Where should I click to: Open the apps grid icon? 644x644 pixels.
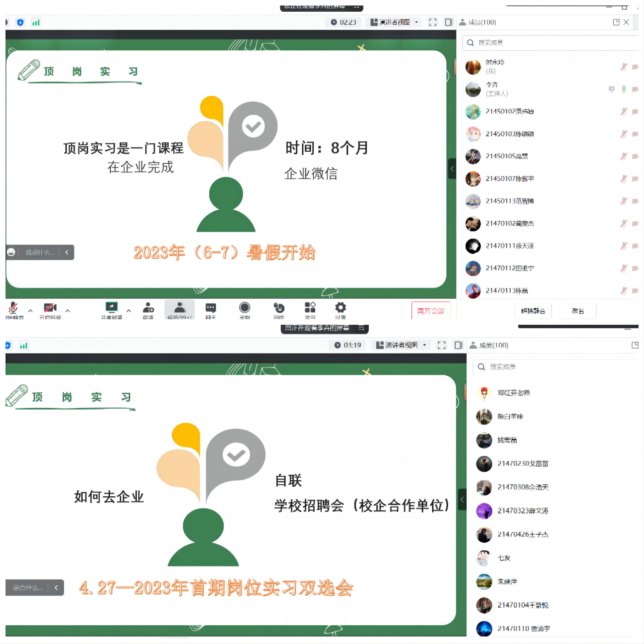click(310, 308)
